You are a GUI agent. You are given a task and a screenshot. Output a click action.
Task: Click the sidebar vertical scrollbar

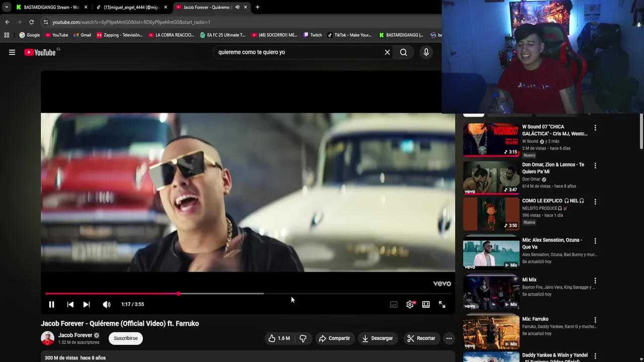pyautogui.click(x=641, y=132)
